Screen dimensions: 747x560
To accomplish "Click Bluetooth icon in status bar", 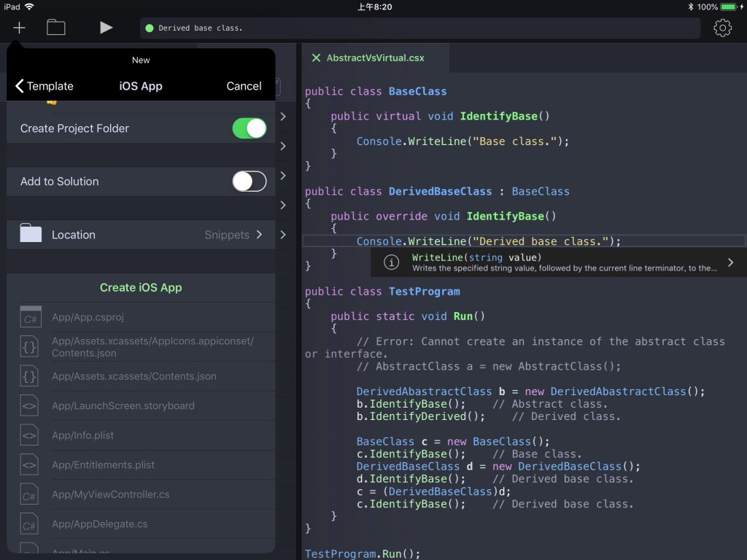I will (691, 7).
